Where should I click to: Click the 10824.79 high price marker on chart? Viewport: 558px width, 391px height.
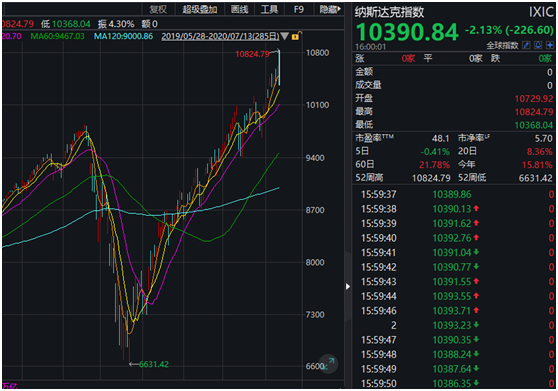coord(252,54)
